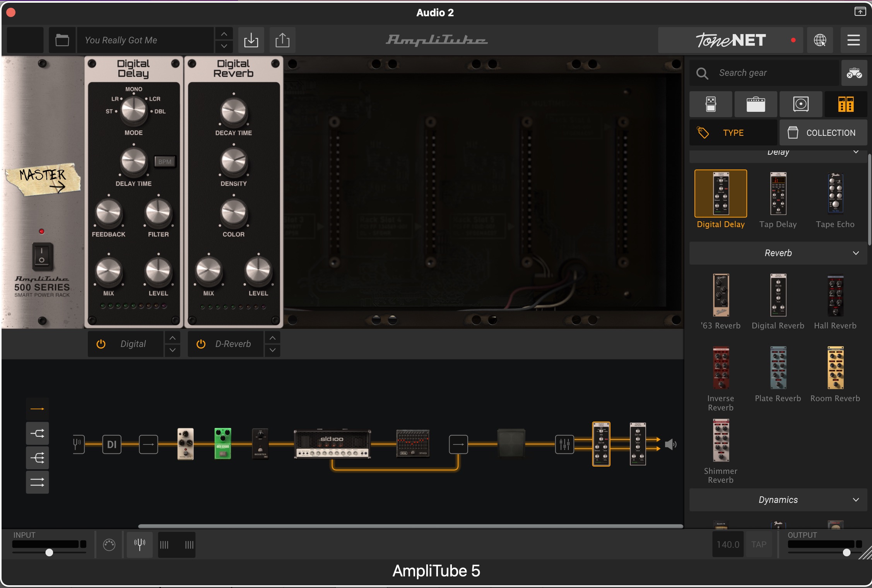Screen dimensions: 872x588
Task: Pick Tape Echo from gear list
Action: (835, 200)
